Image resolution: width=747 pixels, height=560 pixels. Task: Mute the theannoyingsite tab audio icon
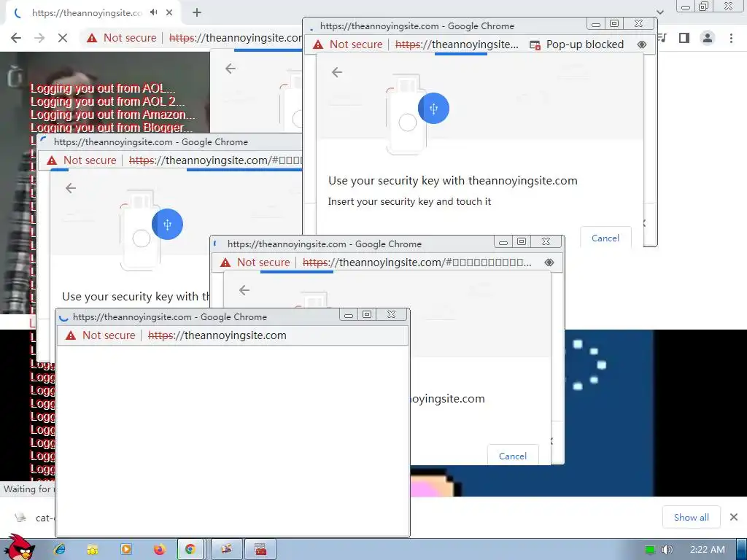153,12
